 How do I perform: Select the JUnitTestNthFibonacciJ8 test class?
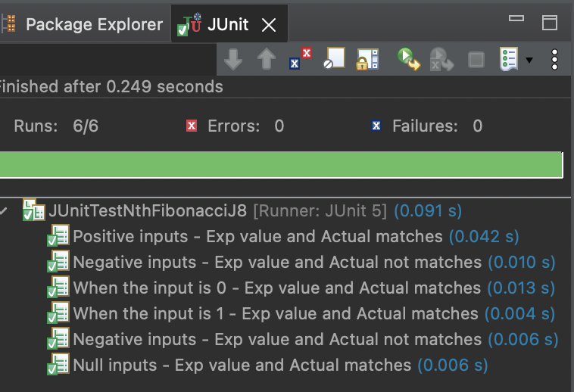click(148, 210)
